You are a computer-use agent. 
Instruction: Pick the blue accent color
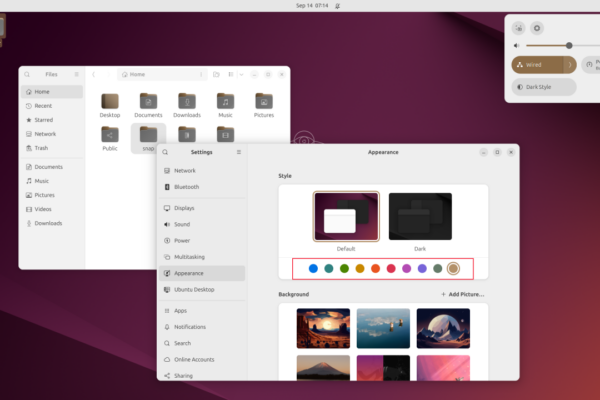313,268
